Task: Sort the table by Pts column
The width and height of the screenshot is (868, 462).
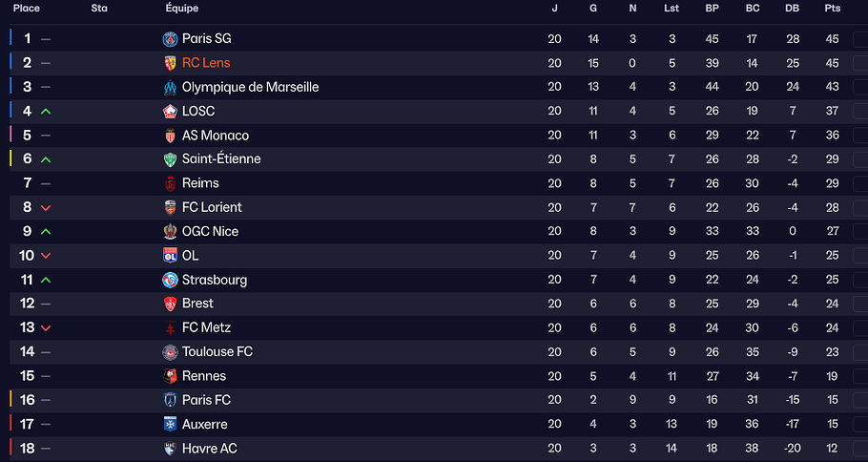Action: click(832, 9)
